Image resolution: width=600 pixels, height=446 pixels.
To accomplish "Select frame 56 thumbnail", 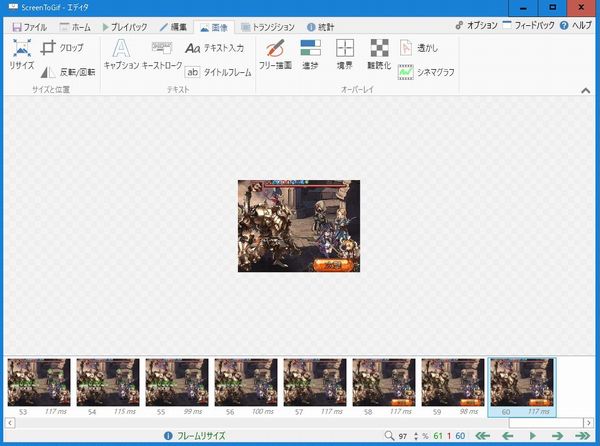I will tap(246, 387).
